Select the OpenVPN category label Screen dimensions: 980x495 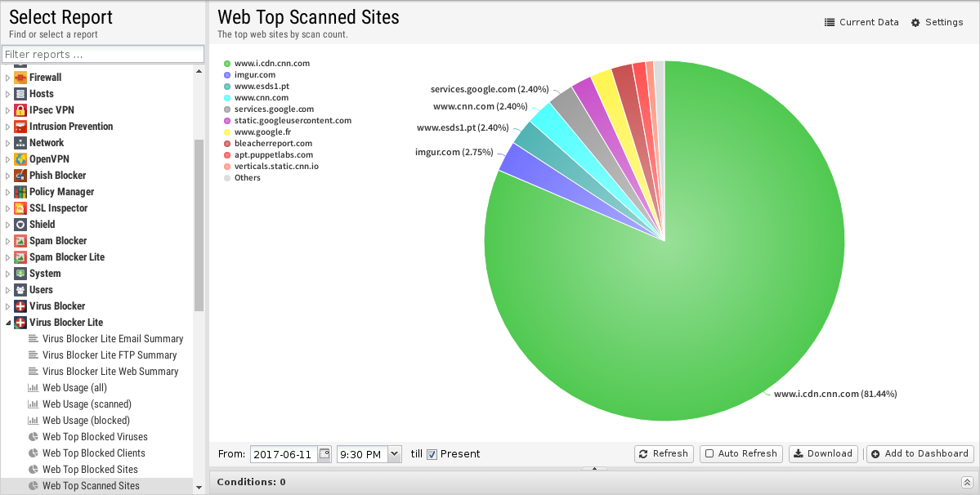(x=49, y=159)
